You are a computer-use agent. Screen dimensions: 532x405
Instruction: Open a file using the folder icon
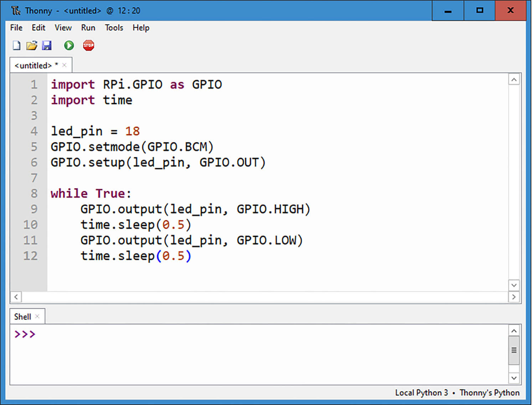32,45
